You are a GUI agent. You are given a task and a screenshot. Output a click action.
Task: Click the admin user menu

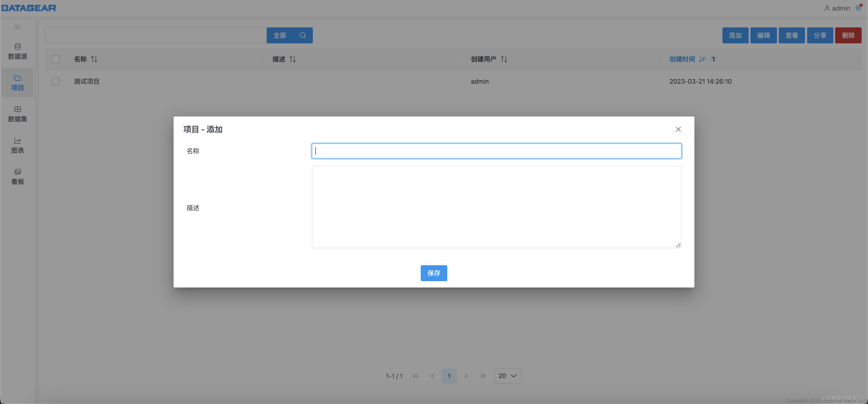tap(837, 8)
